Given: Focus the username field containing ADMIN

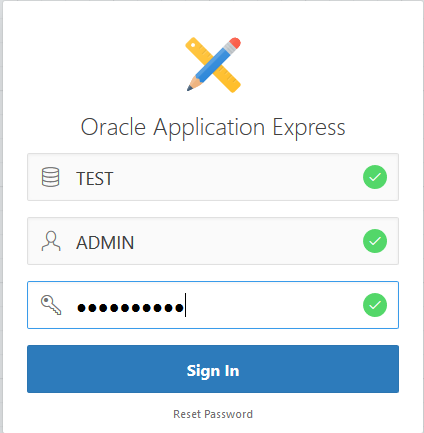Looking at the screenshot, I should 213,241.
